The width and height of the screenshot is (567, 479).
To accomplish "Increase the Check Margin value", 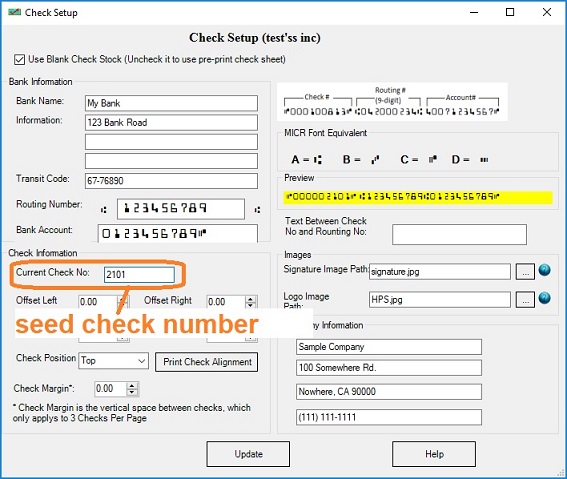I will pos(132,386).
